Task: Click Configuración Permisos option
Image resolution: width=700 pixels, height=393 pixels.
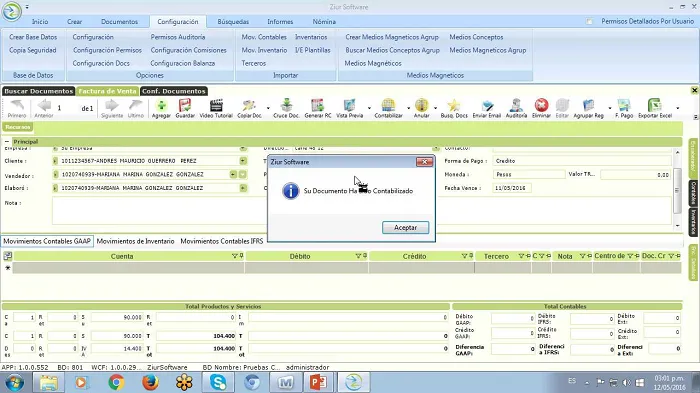Action: (x=107, y=50)
